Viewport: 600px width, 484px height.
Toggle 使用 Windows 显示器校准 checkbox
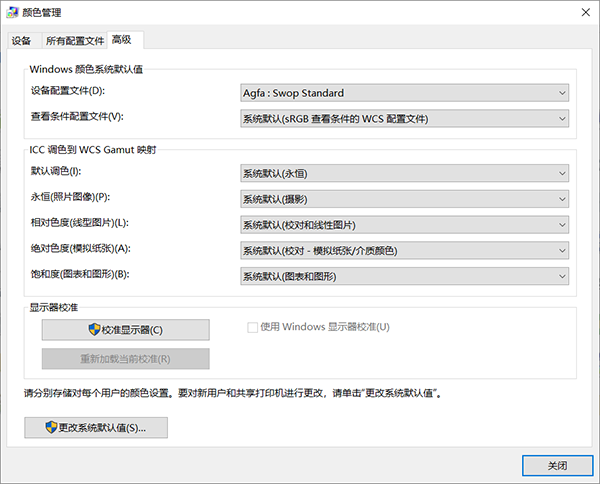click(253, 327)
